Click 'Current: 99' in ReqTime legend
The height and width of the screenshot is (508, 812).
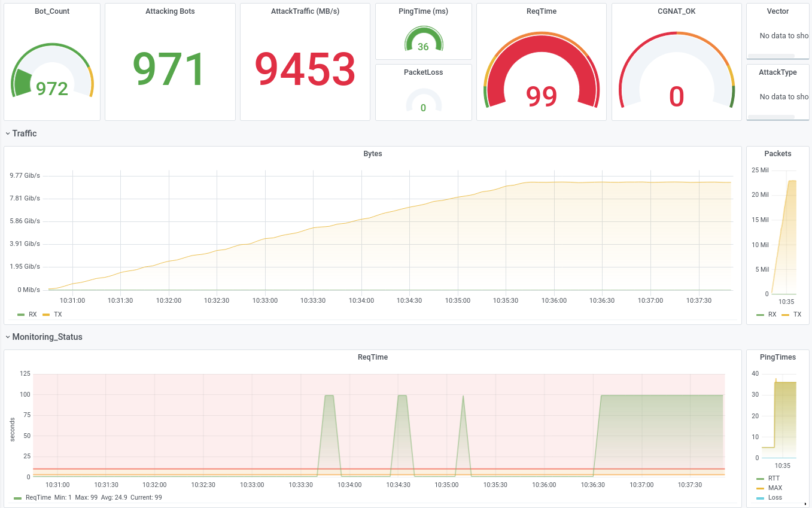click(146, 497)
